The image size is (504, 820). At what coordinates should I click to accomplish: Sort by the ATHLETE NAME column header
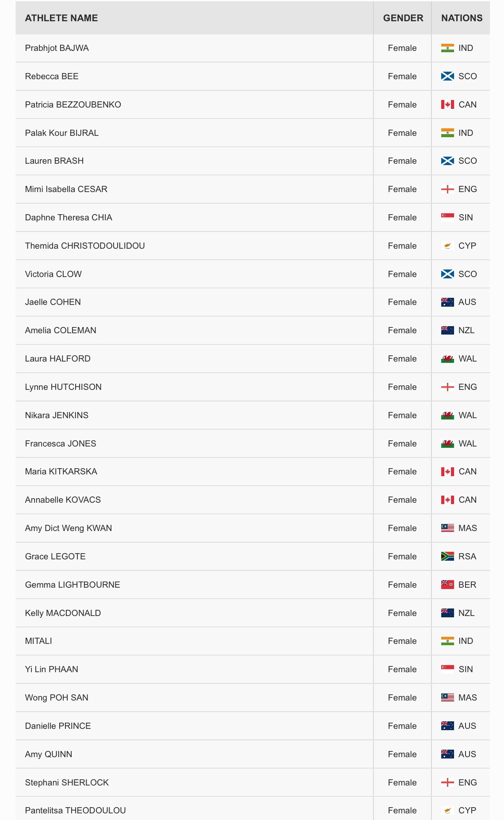coord(61,18)
